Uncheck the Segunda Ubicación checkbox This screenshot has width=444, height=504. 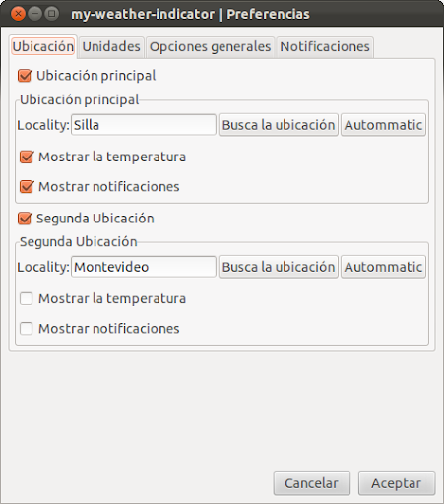pos(25,219)
